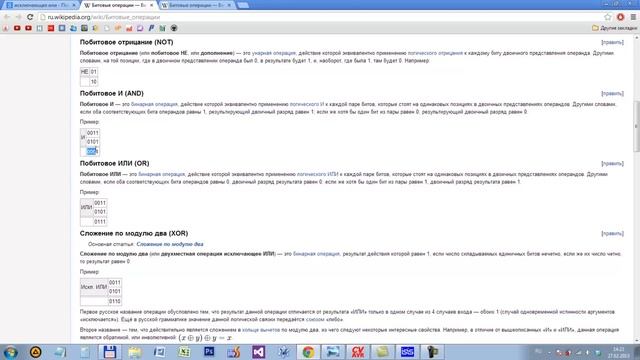Open the AIMP player from the taskbar
The image size is (640, 360).
coord(36,352)
